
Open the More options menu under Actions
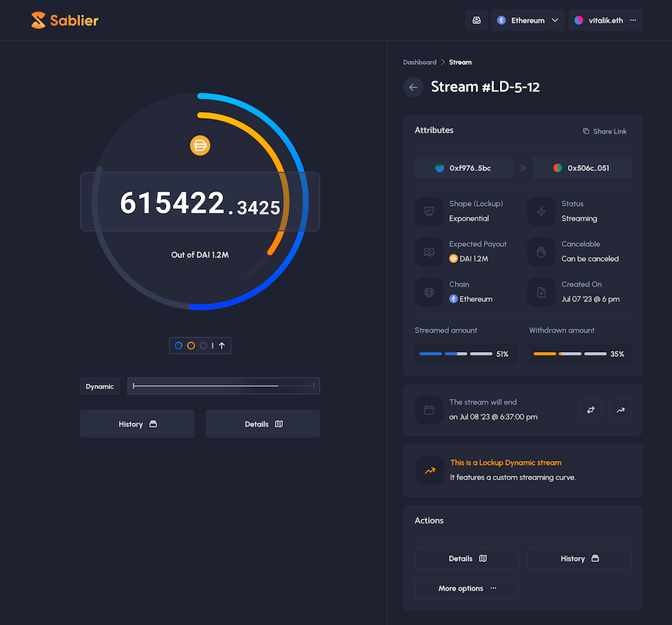coord(466,587)
